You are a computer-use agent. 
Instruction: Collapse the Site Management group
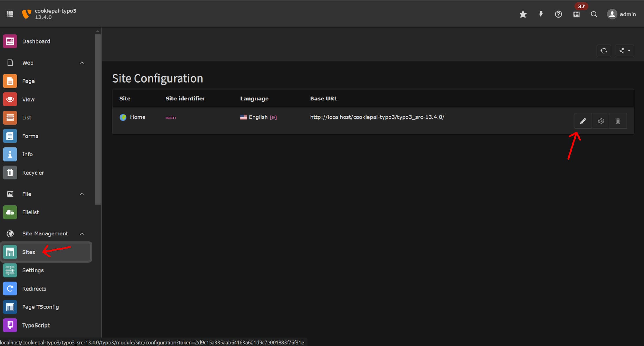point(82,234)
